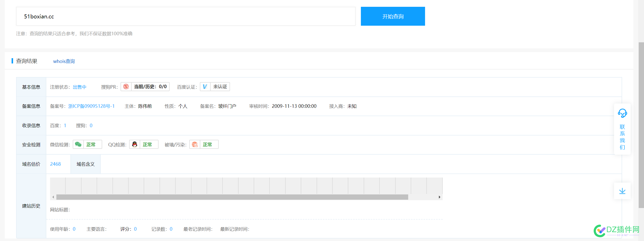
Task: Click the filing owner name 陈伟前
Action: pyautogui.click(x=145, y=106)
